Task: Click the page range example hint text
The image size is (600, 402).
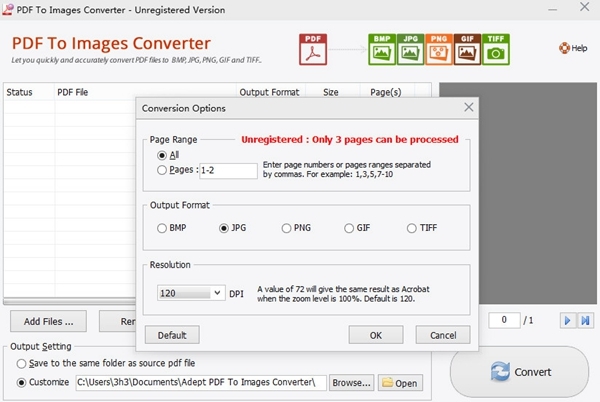Action: click(347, 169)
